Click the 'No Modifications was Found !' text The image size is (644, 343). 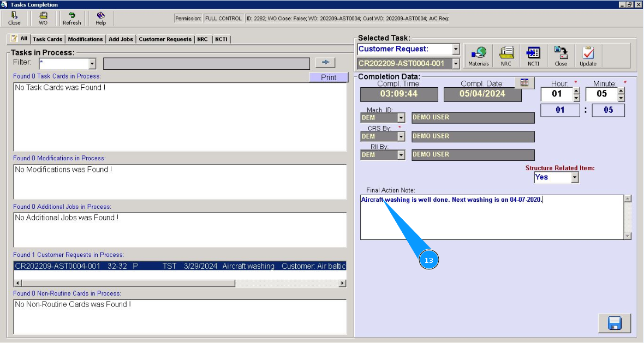pos(63,170)
